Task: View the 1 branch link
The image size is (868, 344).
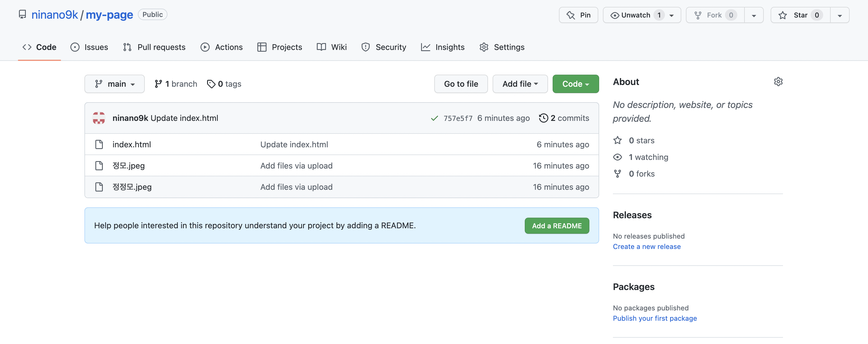Action: pos(176,84)
